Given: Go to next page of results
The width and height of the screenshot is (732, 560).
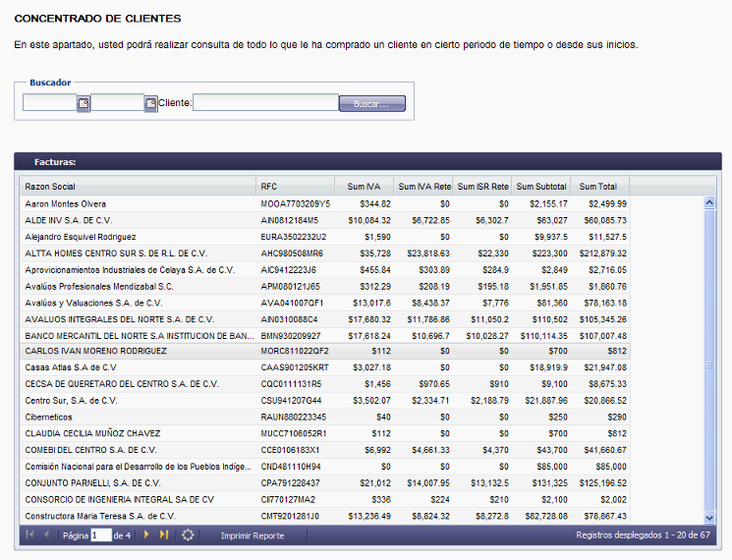Looking at the screenshot, I should [146, 534].
